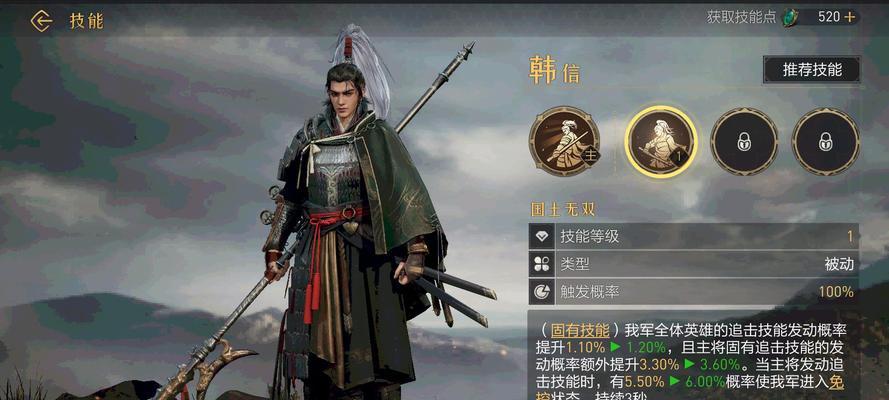Tap the second locked skill slot
This screenshot has height=400, width=889.
point(826,141)
